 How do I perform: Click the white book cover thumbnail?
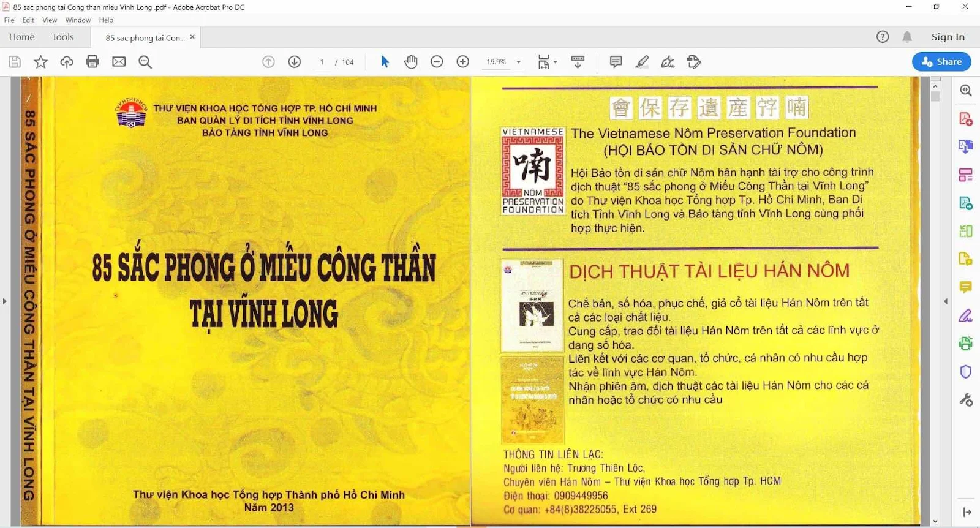click(532, 306)
